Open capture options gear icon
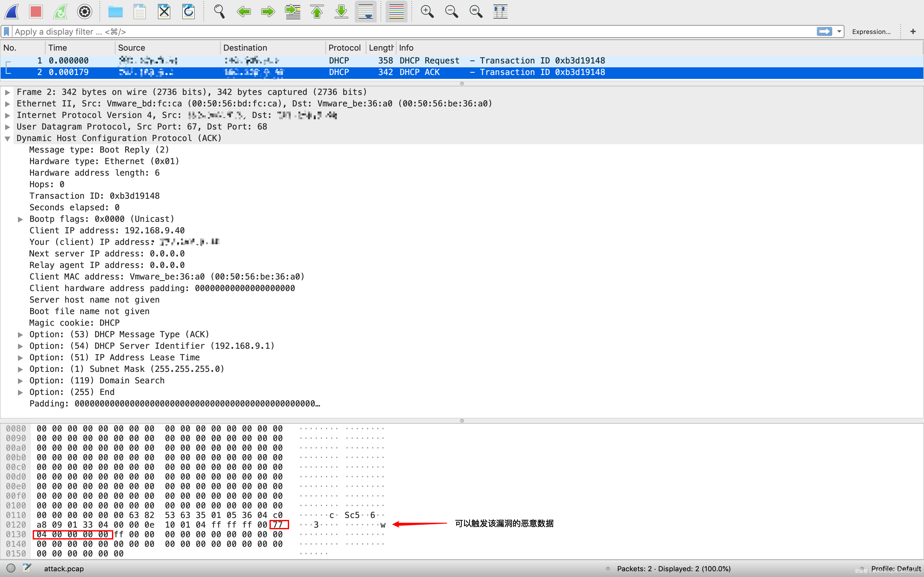The image size is (924, 577). pos(84,12)
